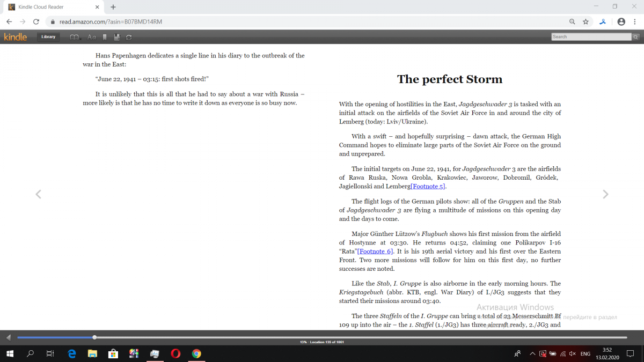Launch Opera from the taskbar
Image resolution: width=644 pixels, height=362 pixels.
(175, 354)
